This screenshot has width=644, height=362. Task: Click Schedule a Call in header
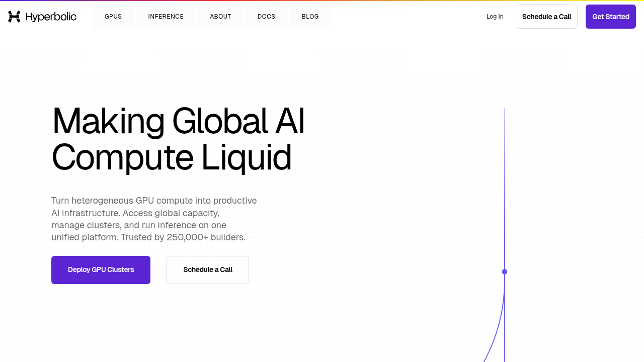click(546, 17)
